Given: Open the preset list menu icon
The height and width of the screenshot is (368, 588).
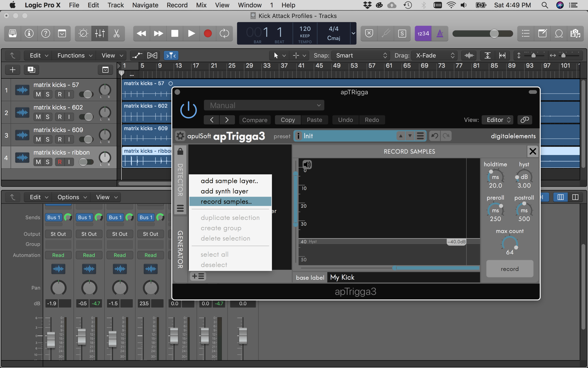Looking at the screenshot, I should click(420, 136).
